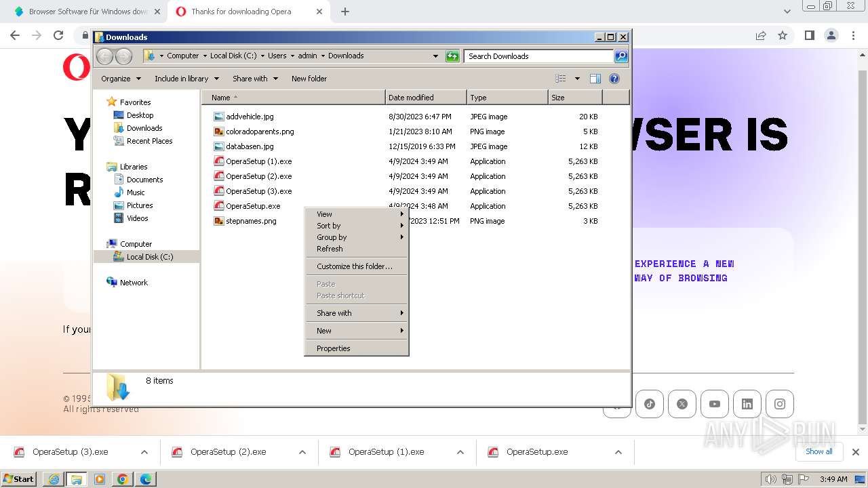Expand options for OperaSetup (3).exe download
Viewport: 868px width, 488px height.
(144, 452)
